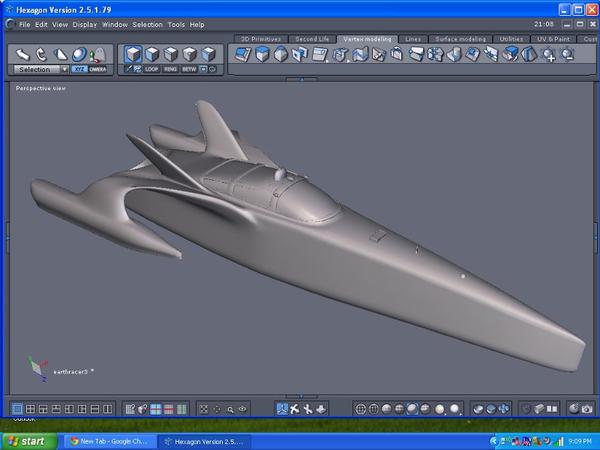Open the Tools menu

coord(176,24)
